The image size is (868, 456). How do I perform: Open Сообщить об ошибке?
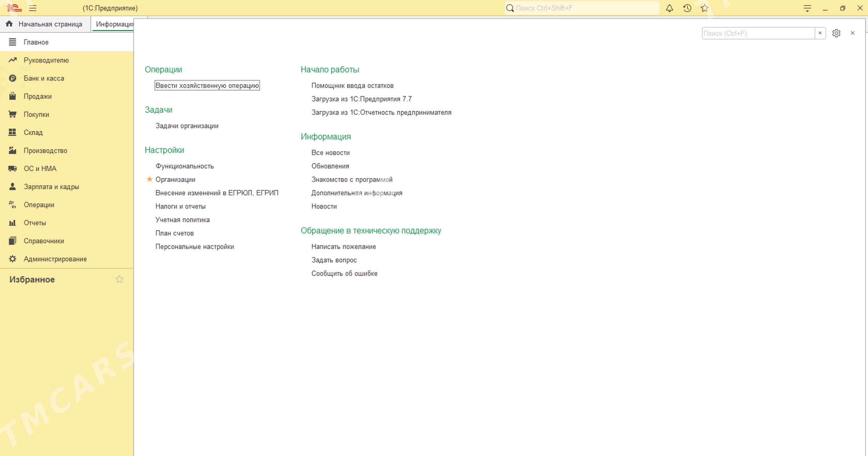(344, 273)
